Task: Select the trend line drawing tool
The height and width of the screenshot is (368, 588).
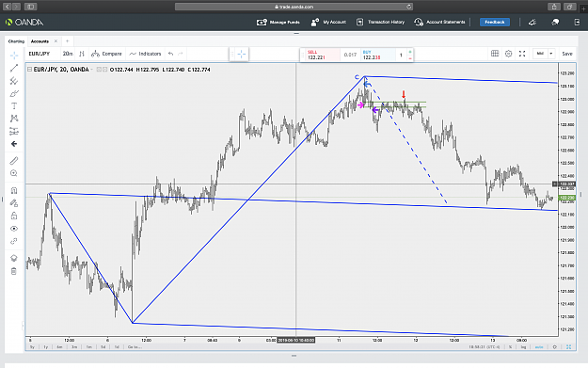Action: tap(14, 68)
